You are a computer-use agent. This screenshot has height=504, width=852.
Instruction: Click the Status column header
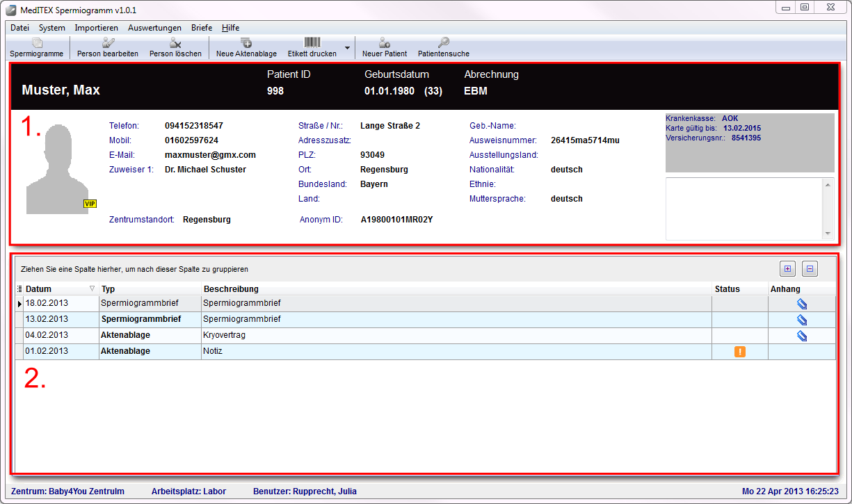click(740, 289)
